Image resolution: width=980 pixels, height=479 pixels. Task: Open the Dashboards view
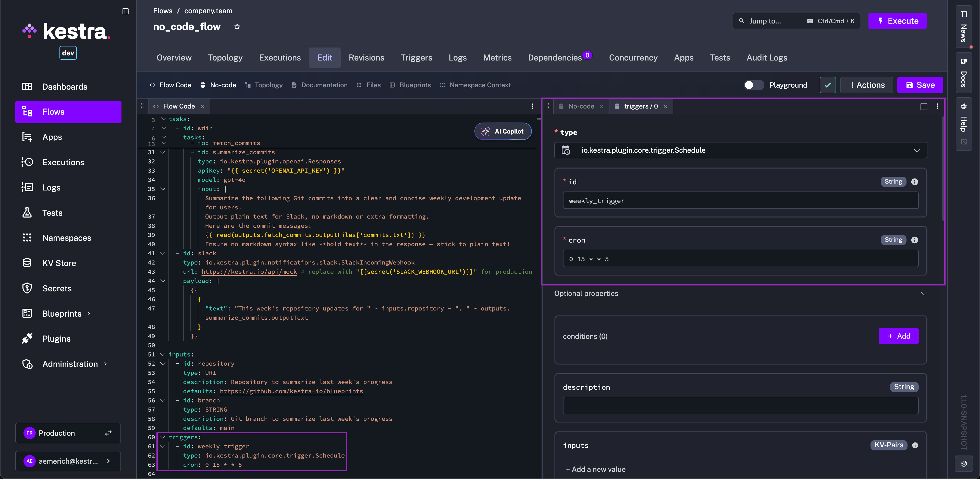point(65,87)
